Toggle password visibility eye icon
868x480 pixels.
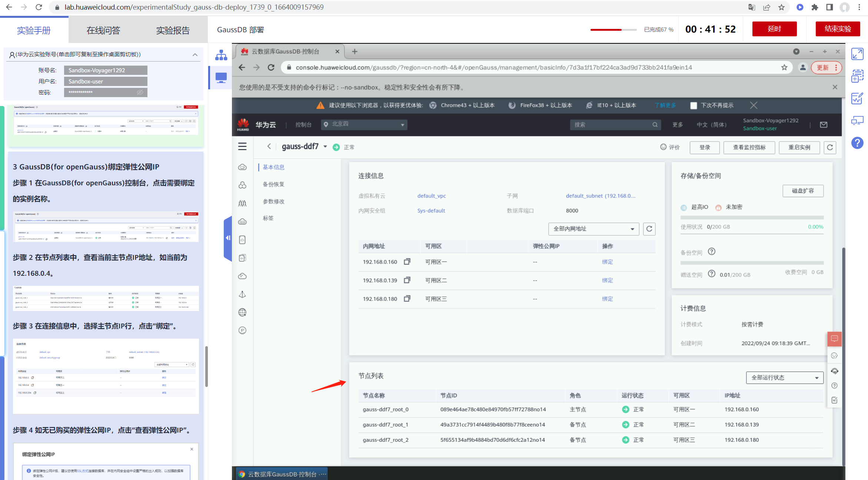(x=140, y=92)
